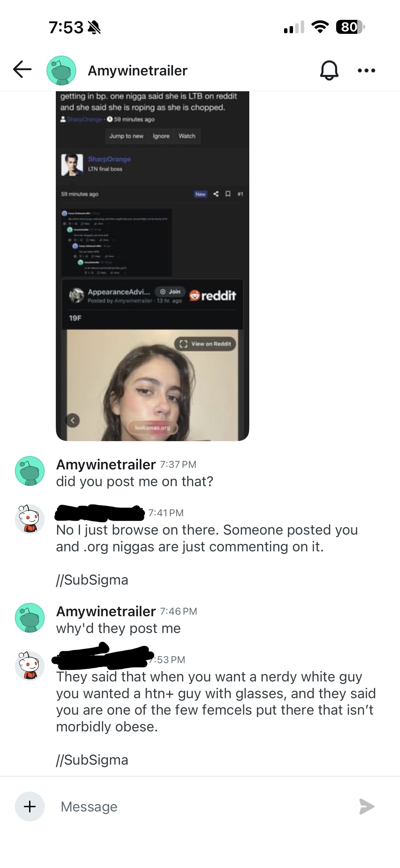The height and width of the screenshot is (868, 400).
Task: Select the 'did you post me on that?' message
Action: 135,481
